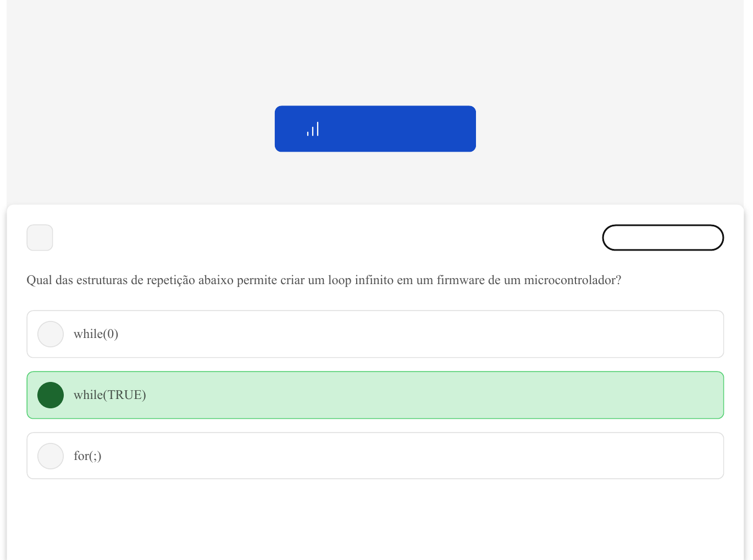Choose the for(;) radio circle
753x560 pixels.
(x=51, y=456)
